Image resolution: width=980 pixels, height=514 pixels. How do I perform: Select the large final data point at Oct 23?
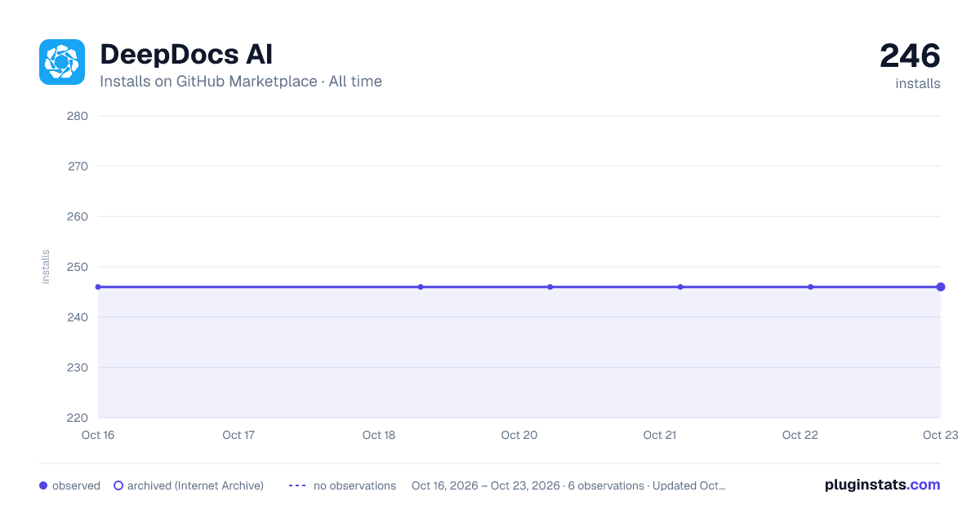tap(941, 287)
